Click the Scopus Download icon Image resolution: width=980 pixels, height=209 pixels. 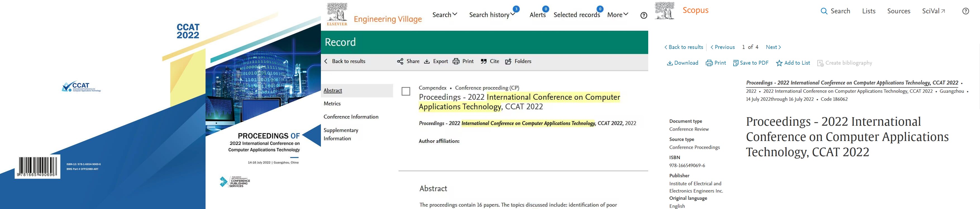(x=670, y=63)
